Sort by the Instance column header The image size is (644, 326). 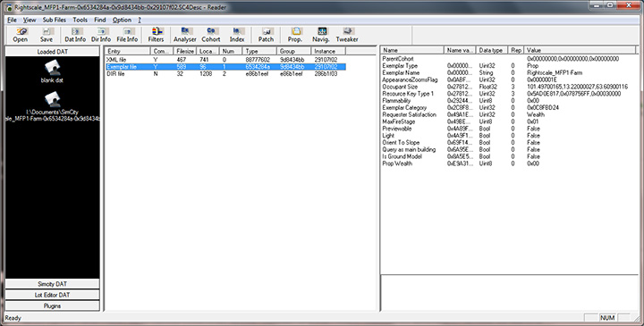pyautogui.click(x=328, y=51)
